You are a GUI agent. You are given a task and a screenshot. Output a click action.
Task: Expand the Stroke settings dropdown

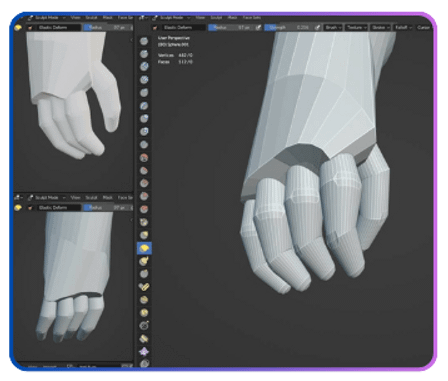tap(380, 27)
